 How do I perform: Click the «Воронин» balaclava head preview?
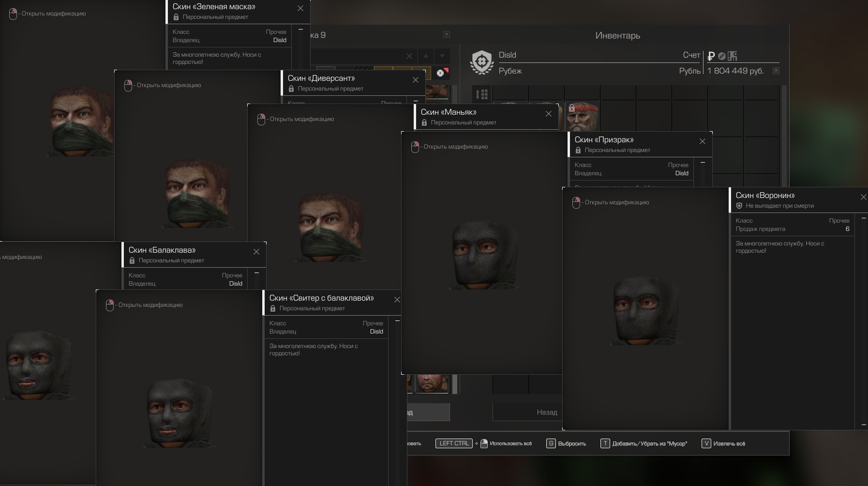[645, 310]
